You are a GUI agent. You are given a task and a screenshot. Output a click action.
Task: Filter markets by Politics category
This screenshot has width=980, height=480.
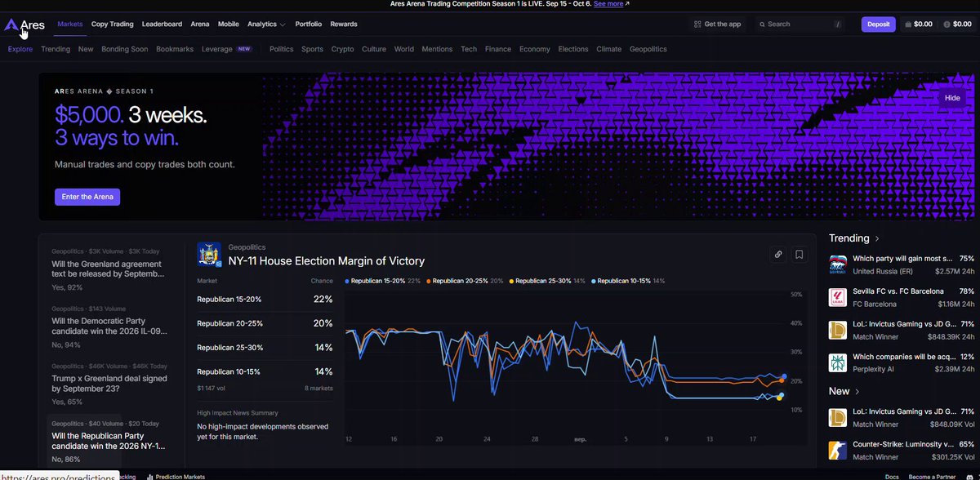(x=281, y=49)
